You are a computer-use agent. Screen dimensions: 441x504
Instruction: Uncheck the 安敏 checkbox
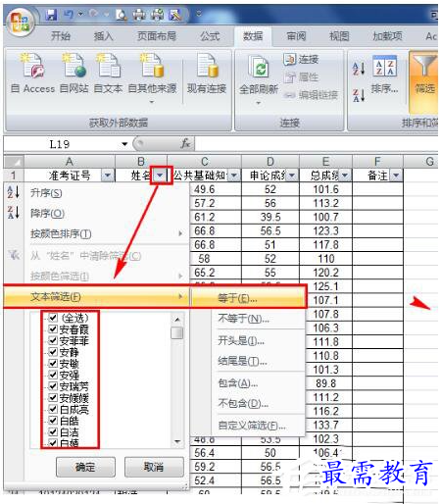53,363
